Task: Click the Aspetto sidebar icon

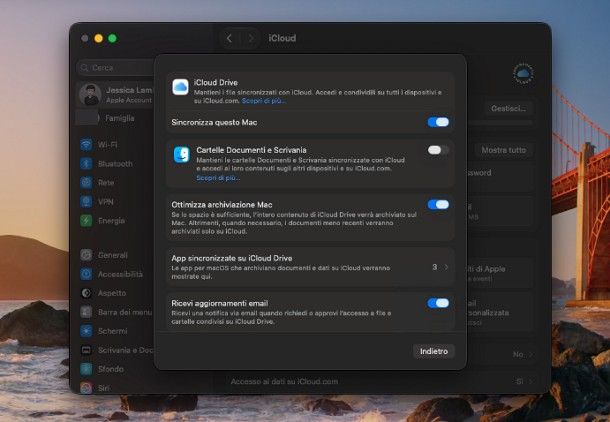Action: tap(86, 293)
